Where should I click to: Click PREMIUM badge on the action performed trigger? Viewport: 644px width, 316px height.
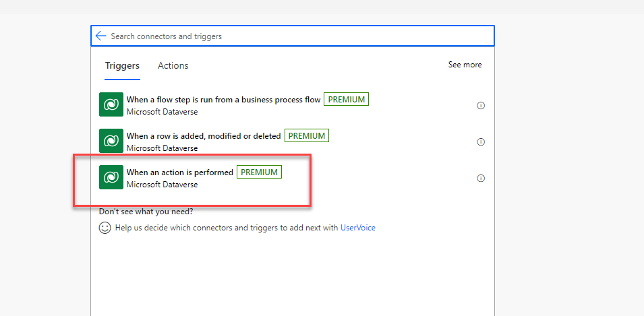(x=259, y=172)
